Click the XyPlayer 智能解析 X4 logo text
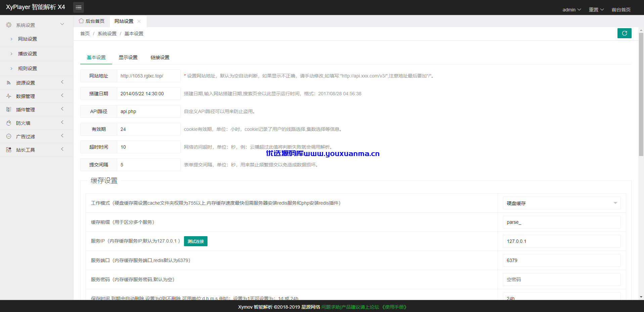644x312 pixels. pyautogui.click(x=35, y=7)
